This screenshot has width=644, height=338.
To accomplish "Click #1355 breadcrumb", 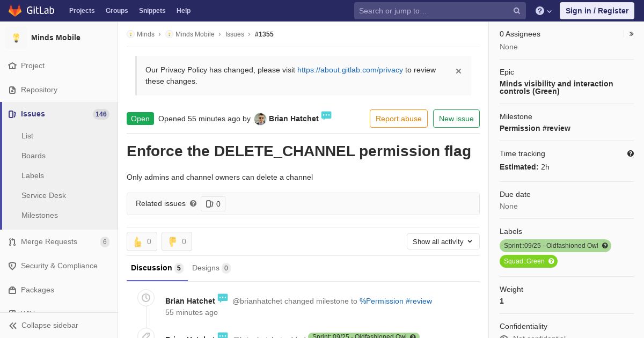I will [x=264, y=34].
